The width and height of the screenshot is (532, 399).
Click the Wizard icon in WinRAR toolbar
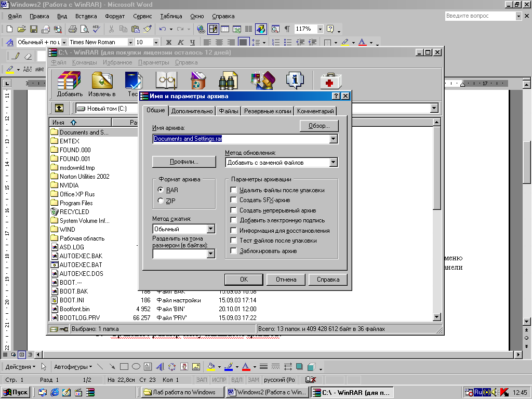(x=262, y=80)
